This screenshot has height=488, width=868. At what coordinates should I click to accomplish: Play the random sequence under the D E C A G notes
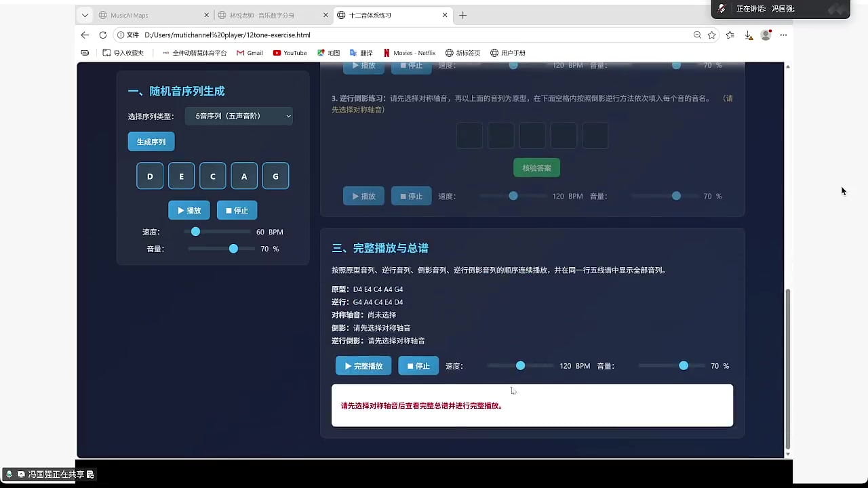[189, 210]
